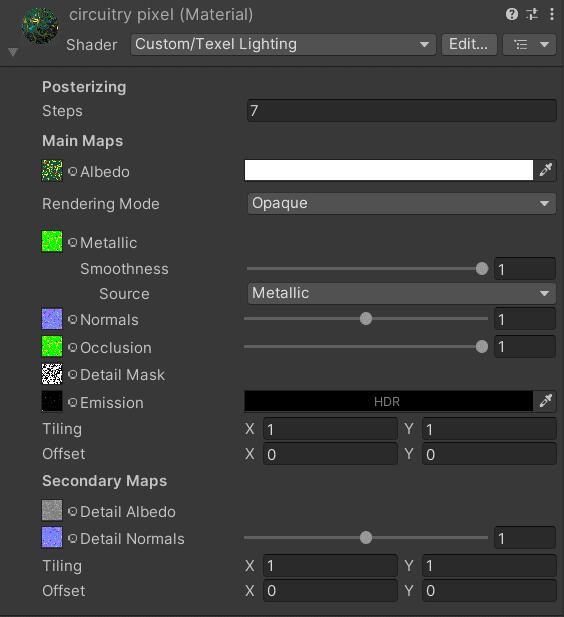The image size is (564, 617).
Task: Click the Posterizing section header
Action: pos(84,87)
